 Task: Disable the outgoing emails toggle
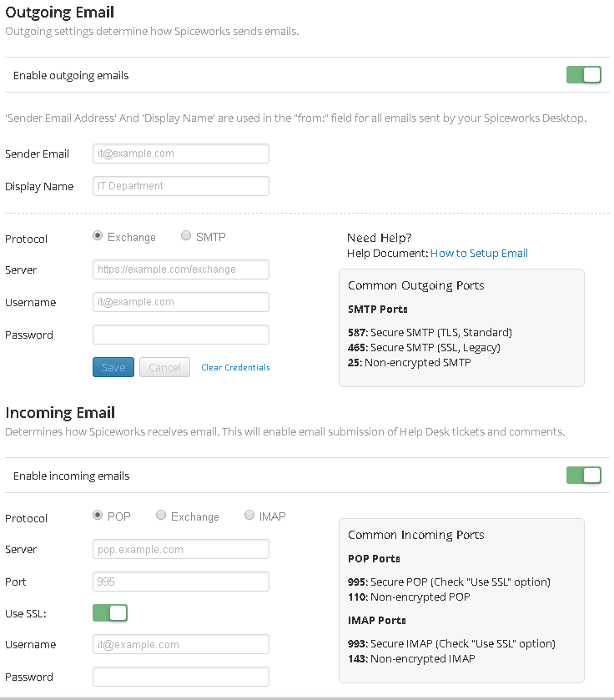(583, 74)
